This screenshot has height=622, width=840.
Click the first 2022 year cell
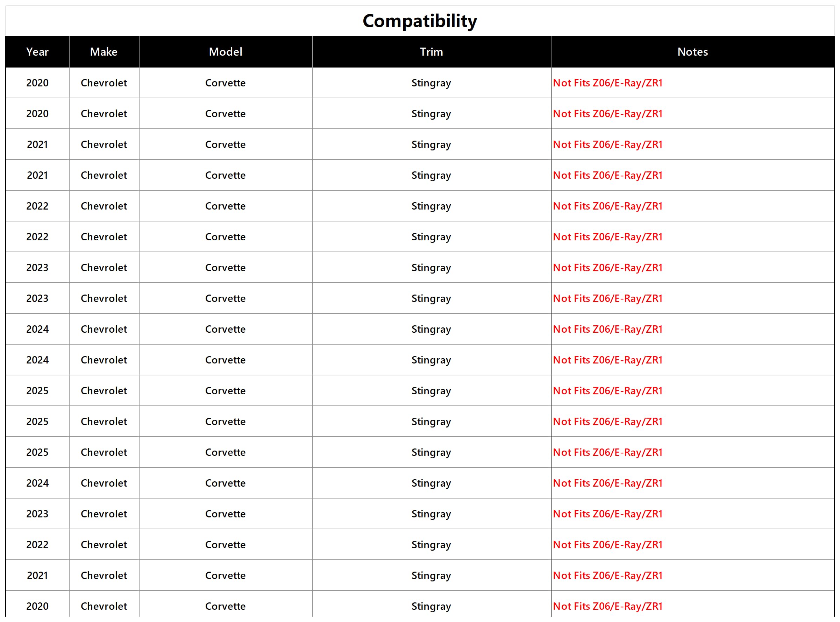pos(37,206)
